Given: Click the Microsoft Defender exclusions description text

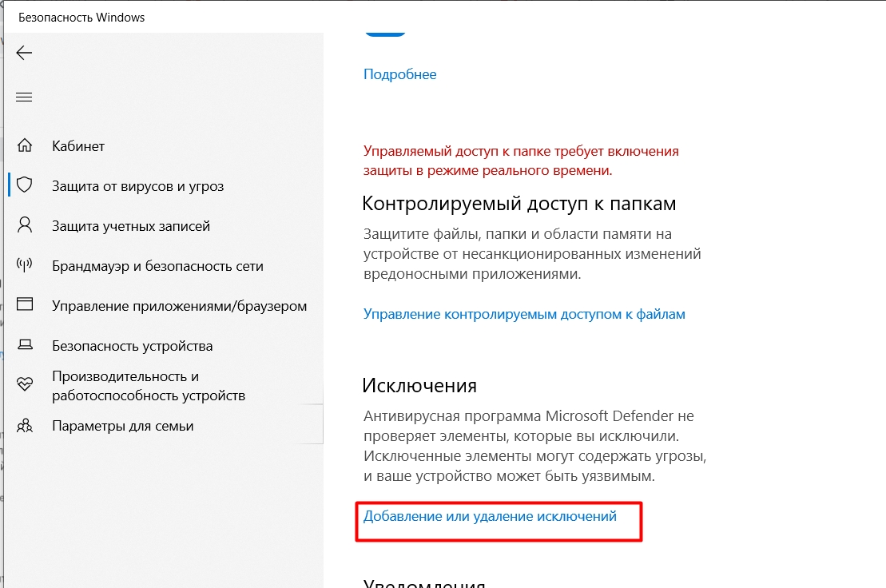Looking at the screenshot, I should coord(535,446).
